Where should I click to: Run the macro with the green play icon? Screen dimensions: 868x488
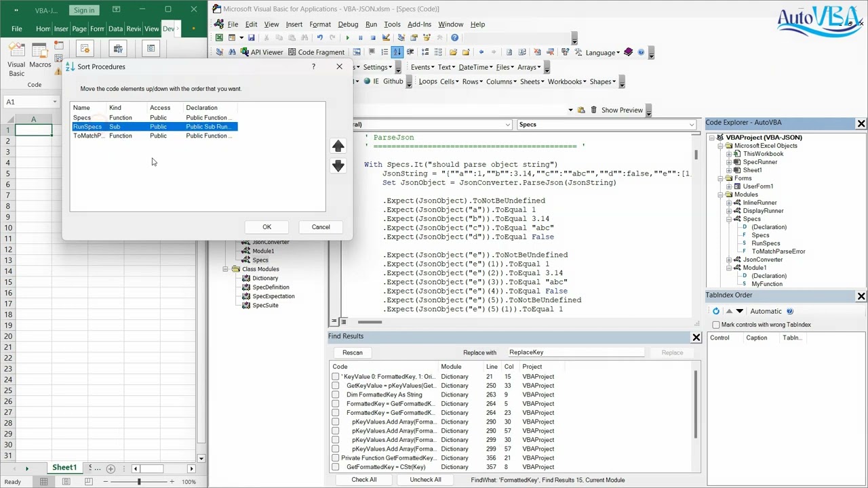tap(347, 37)
